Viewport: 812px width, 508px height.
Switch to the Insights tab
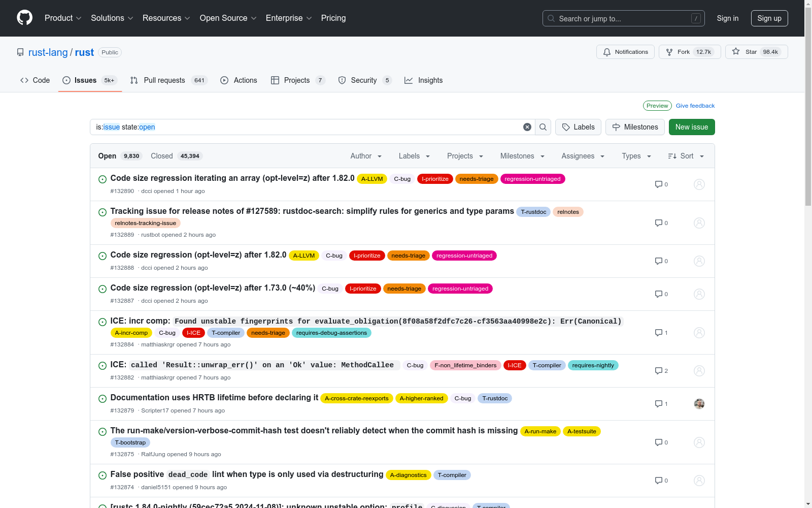(x=424, y=80)
